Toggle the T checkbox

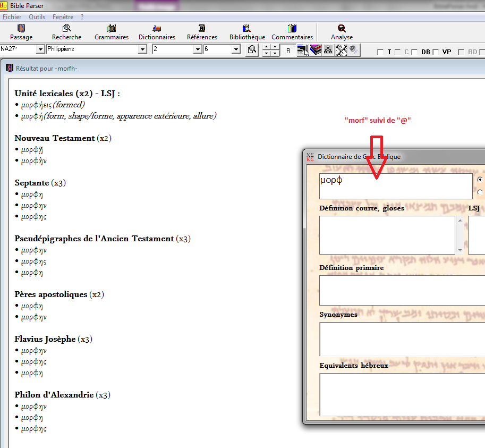[x=380, y=52]
